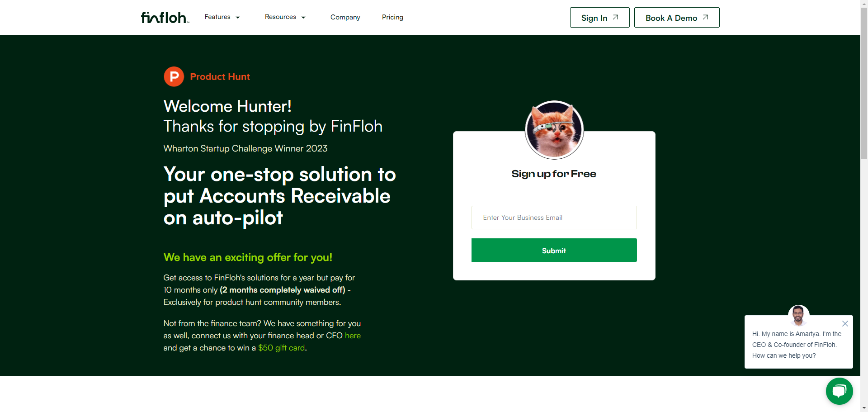Go to the Company page
868x412 pixels.
pos(345,17)
